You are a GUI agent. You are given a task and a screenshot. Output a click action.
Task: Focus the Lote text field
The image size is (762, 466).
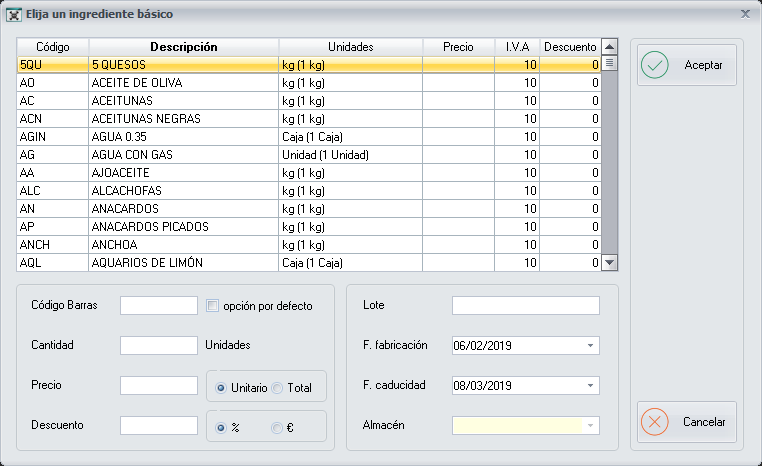click(525, 306)
